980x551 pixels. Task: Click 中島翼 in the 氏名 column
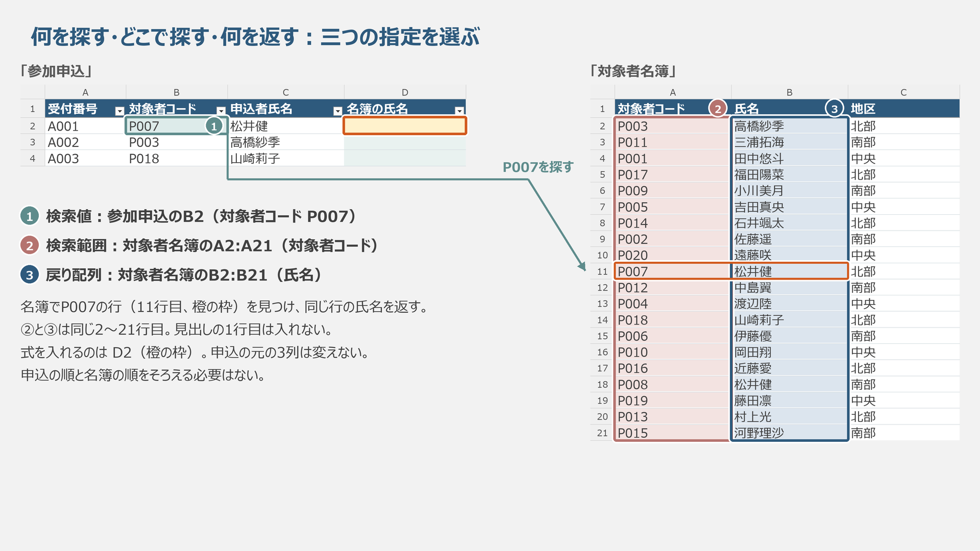789,288
